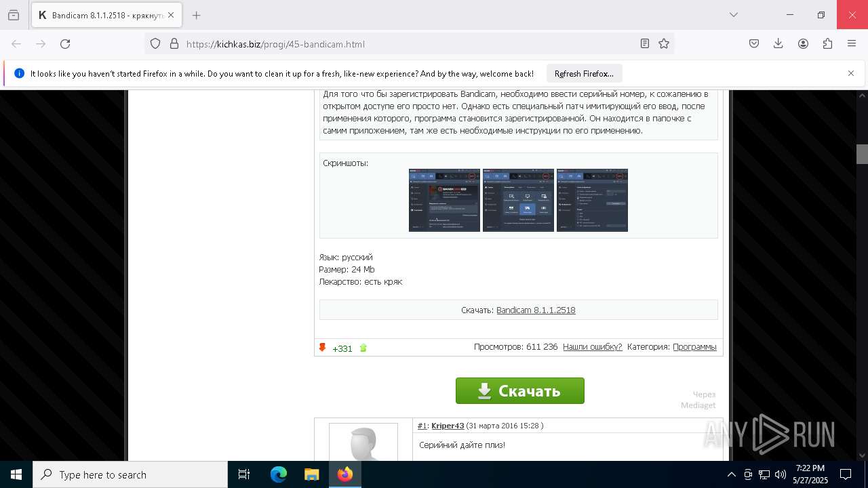
Task: Open the Firefox application menu
Action: click(x=852, y=44)
